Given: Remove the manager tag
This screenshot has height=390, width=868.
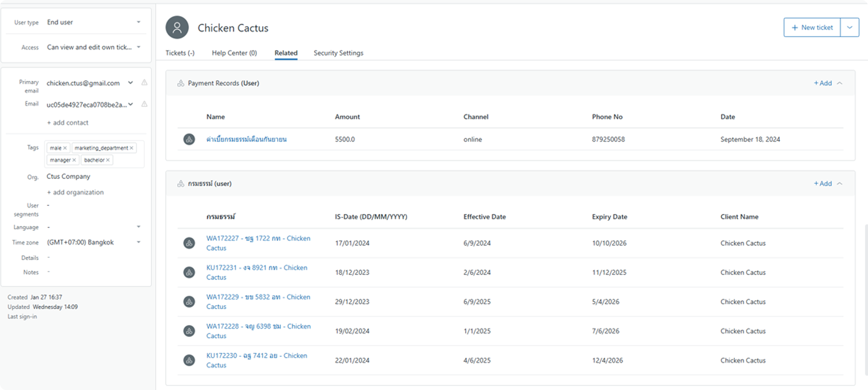Looking at the screenshot, I should pos(74,160).
